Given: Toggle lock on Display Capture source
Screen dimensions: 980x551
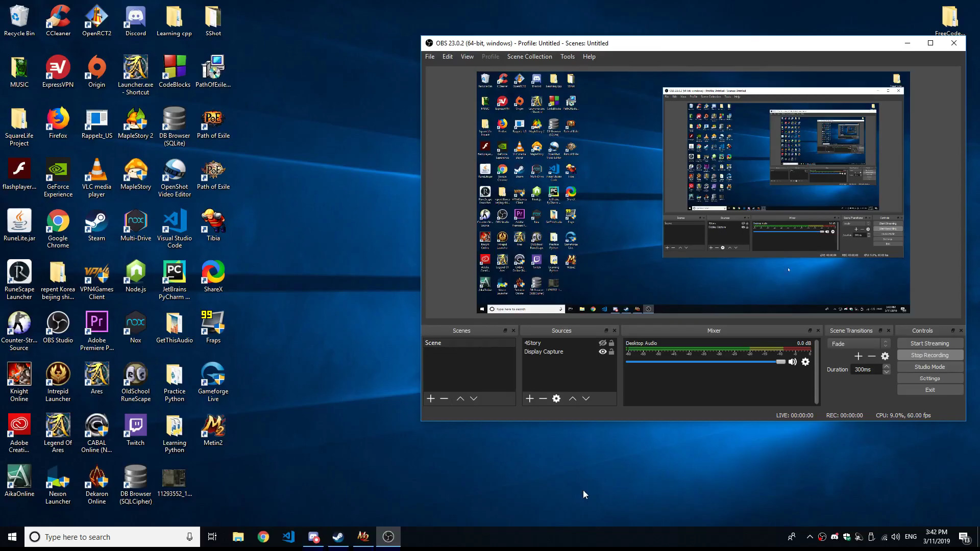Looking at the screenshot, I should 611,352.
